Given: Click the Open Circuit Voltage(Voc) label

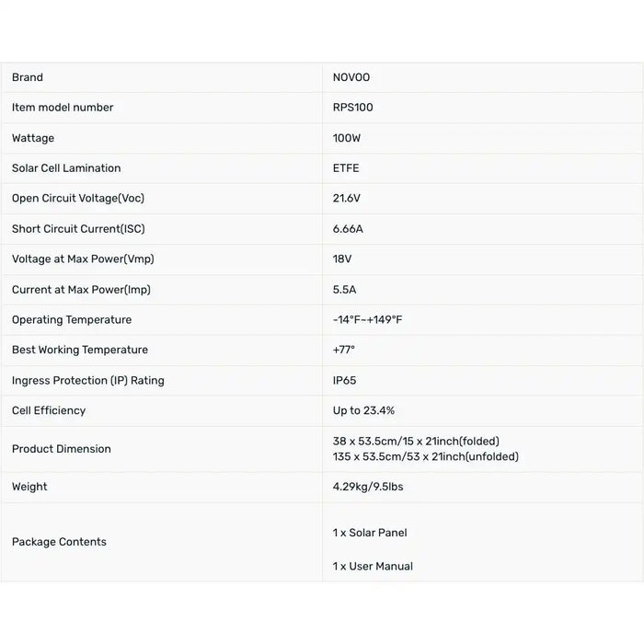Looking at the screenshot, I should tap(78, 199).
